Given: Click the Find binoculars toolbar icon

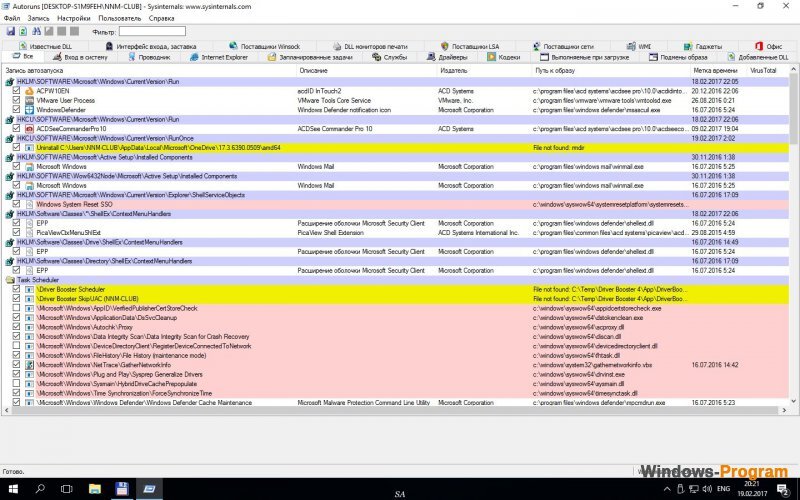Looking at the screenshot, I should coord(36,32).
